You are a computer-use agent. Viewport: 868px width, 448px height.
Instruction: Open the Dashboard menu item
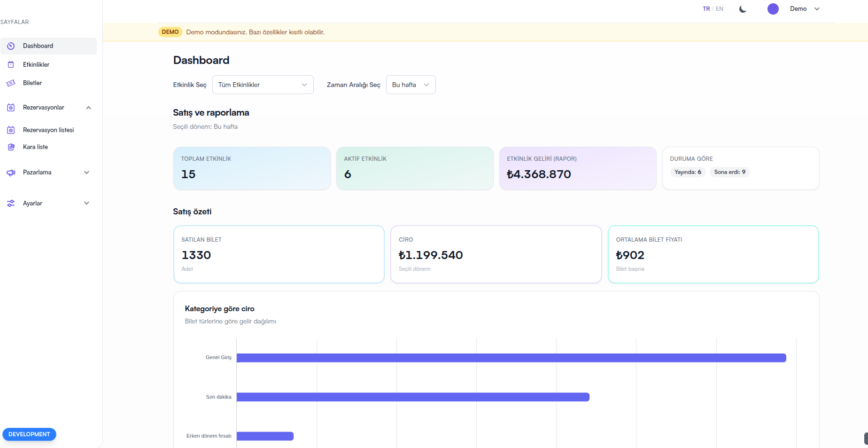(x=49, y=46)
